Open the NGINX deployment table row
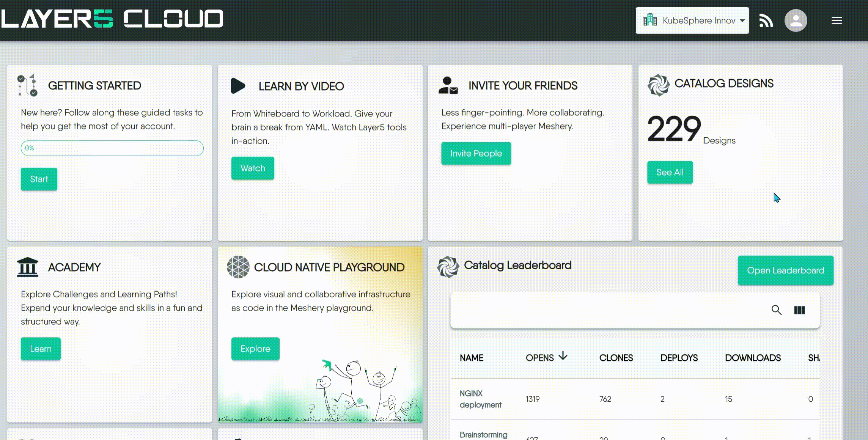The image size is (868, 440). point(480,399)
